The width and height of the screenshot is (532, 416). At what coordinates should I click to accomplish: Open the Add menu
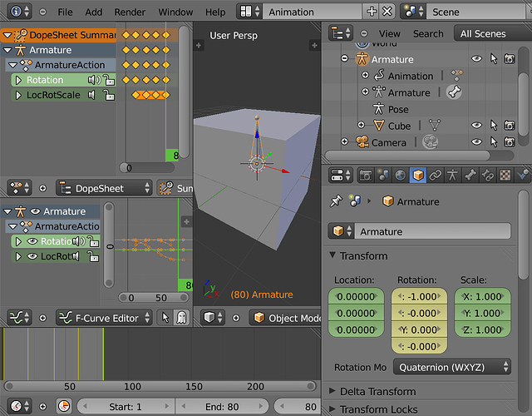(94, 12)
